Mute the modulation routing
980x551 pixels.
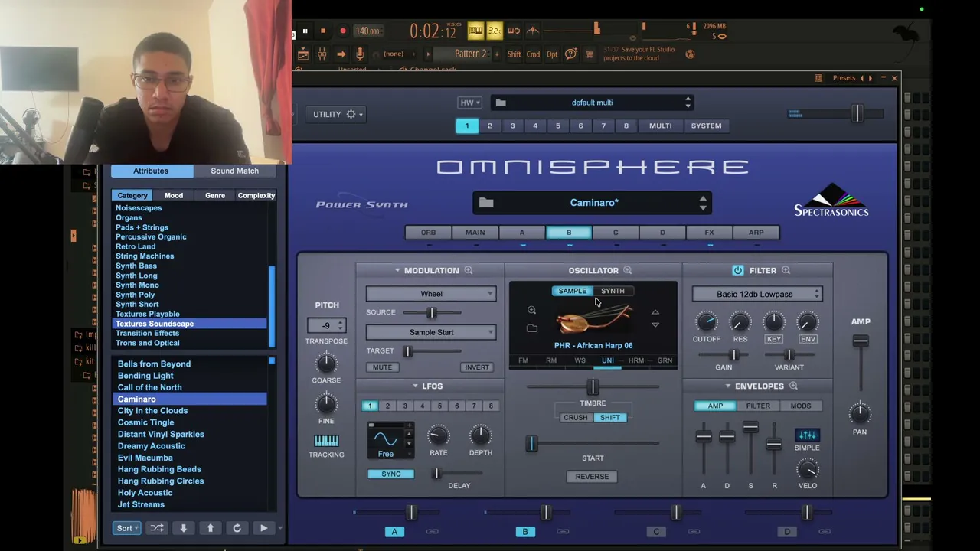pos(382,367)
